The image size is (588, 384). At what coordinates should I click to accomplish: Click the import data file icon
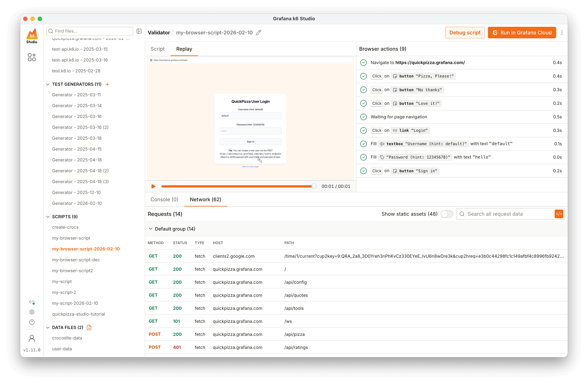pyautogui.click(x=89, y=327)
